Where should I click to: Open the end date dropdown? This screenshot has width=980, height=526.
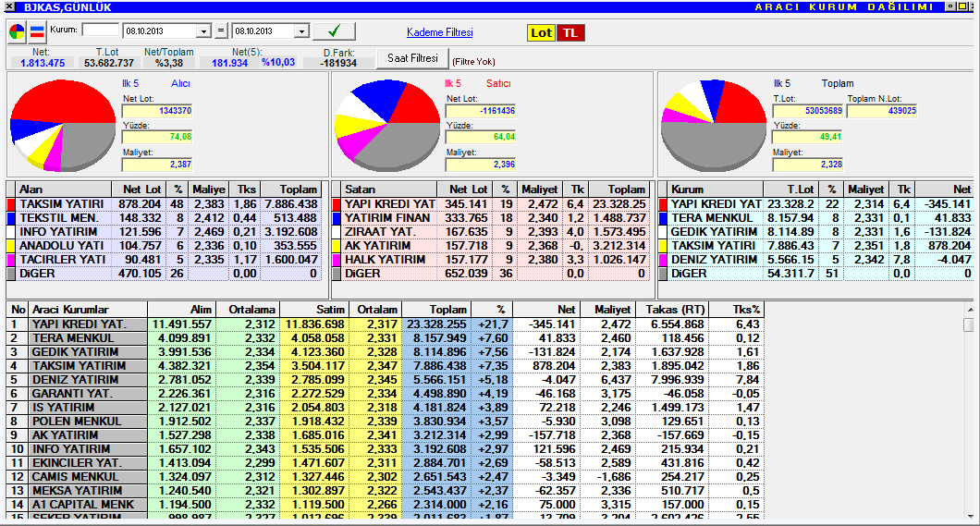click(301, 31)
